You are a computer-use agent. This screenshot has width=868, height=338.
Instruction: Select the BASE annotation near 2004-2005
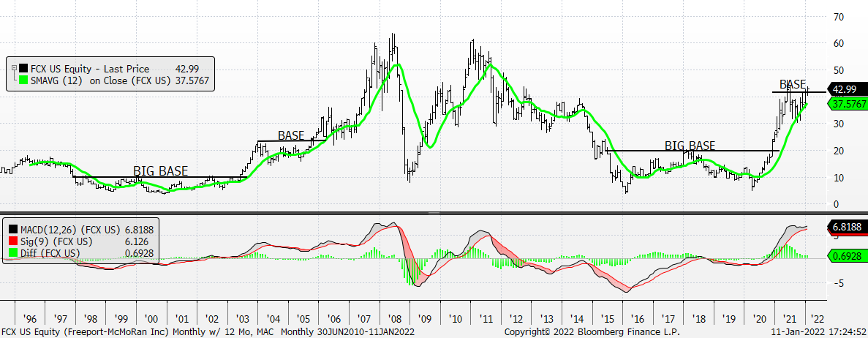click(291, 135)
